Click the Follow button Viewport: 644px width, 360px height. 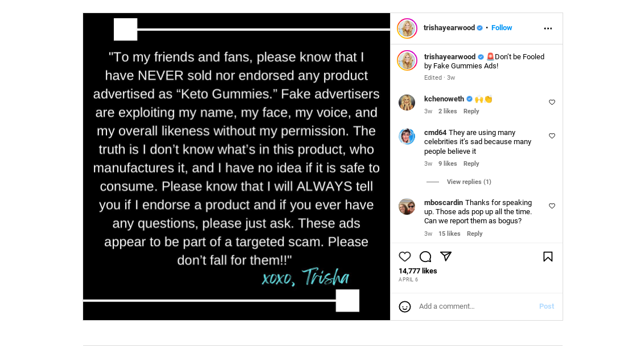(x=501, y=27)
